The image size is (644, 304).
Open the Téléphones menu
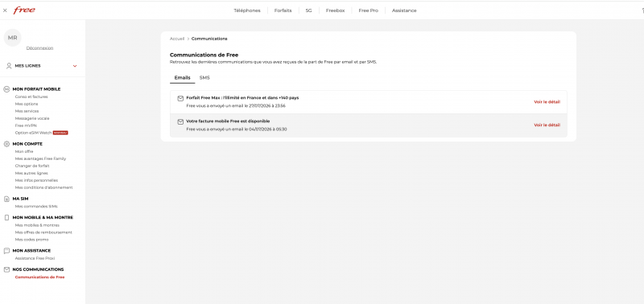[247, 10]
